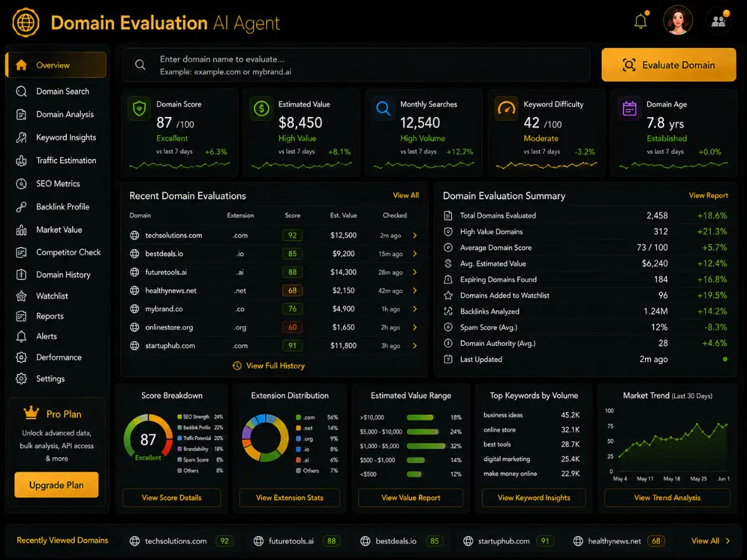Click the globe logo icon

point(26,23)
